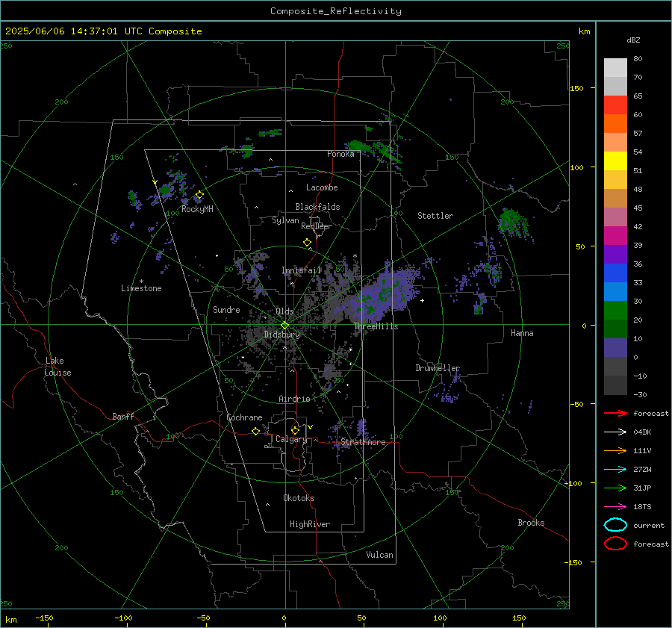Click the Sylvan label on map

point(285,220)
